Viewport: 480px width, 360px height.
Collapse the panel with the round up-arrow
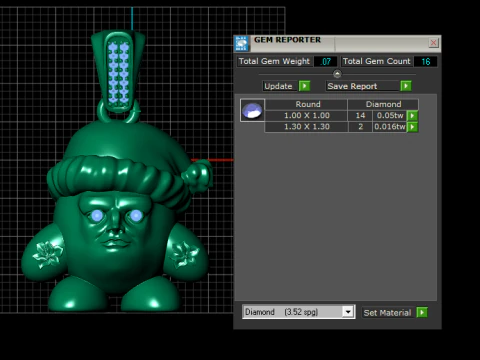click(x=337, y=74)
